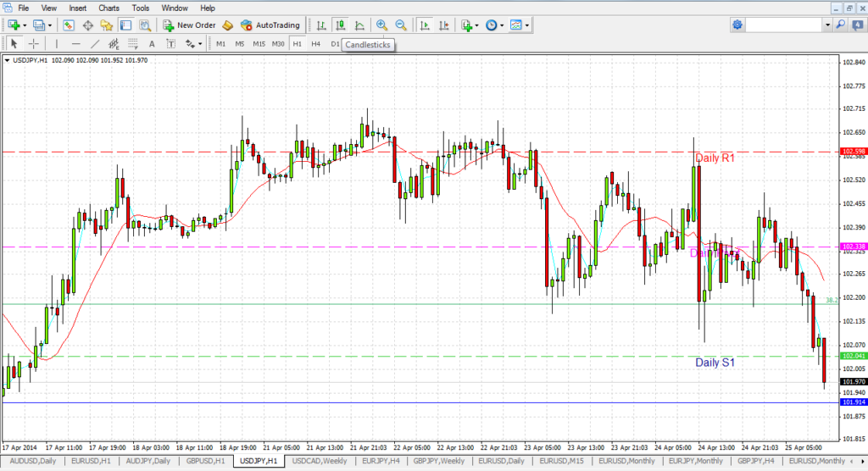Select the crosshair tool
The width and height of the screenshot is (868, 471).
pyautogui.click(x=34, y=44)
